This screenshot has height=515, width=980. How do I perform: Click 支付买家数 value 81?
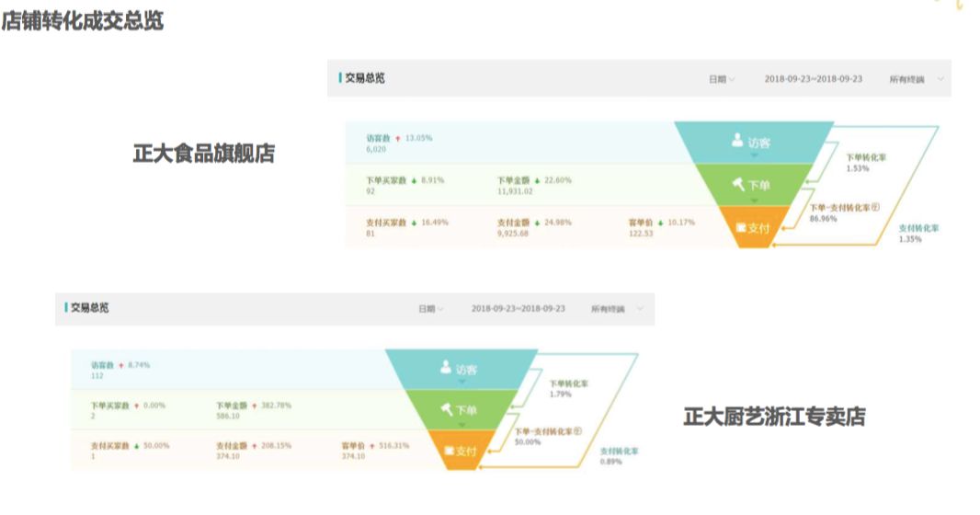pyautogui.click(x=370, y=234)
